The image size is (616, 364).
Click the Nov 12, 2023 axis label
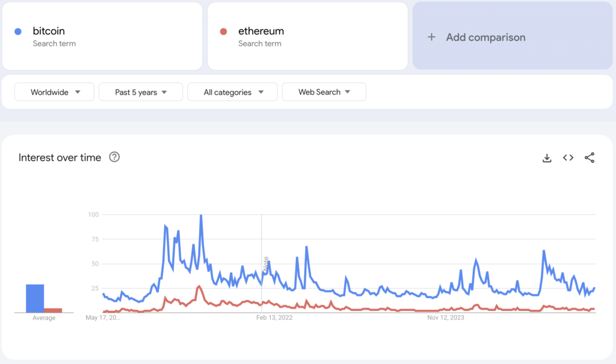[x=445, y=316]
